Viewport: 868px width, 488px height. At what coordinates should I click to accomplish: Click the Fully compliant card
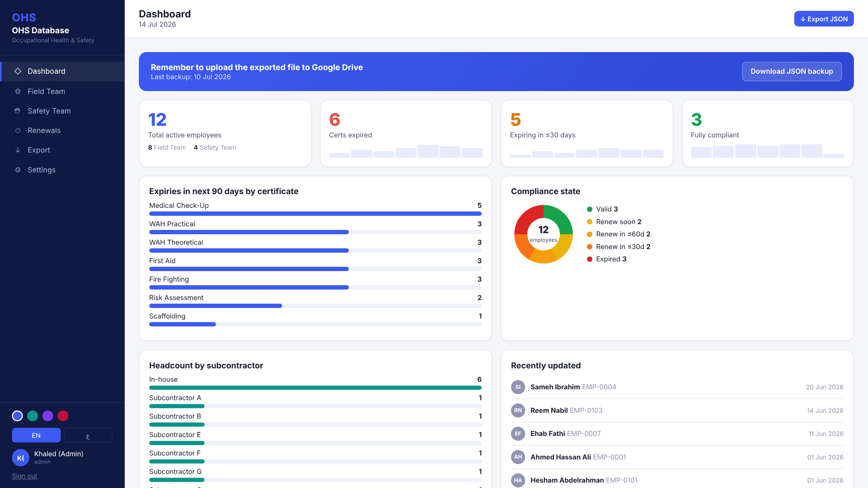768,133
